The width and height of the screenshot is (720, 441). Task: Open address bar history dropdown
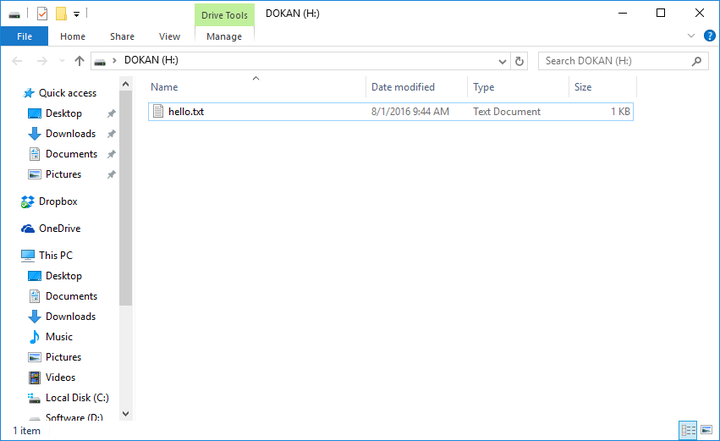click(502, 61)
